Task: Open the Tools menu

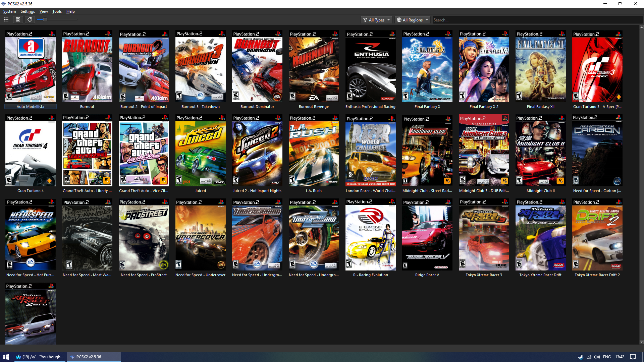Action: click(x=57, y=11)
